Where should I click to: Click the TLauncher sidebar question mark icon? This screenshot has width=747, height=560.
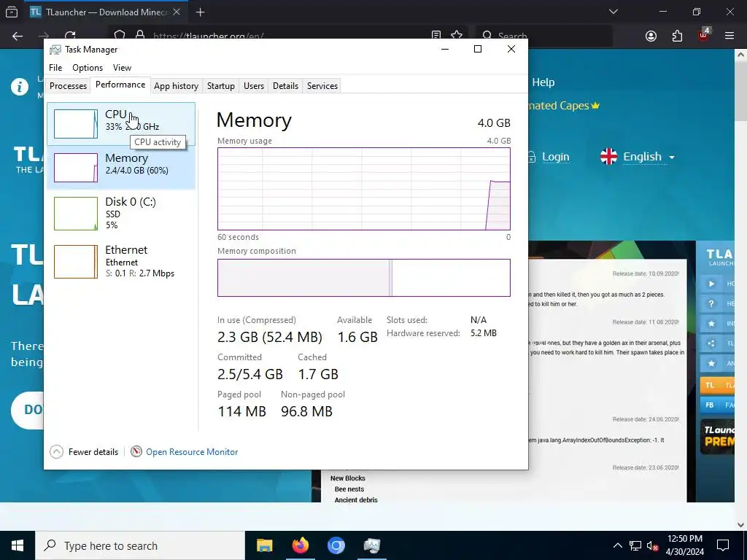[x=711, y=304]
